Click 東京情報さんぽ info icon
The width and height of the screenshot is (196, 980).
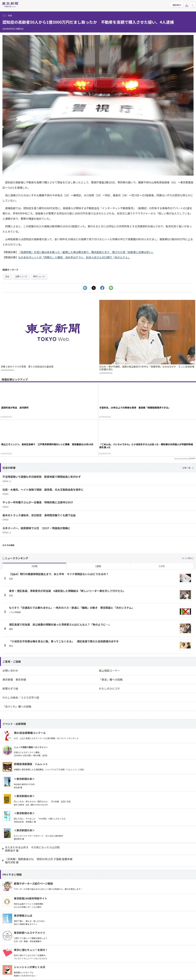pos(7,918)
